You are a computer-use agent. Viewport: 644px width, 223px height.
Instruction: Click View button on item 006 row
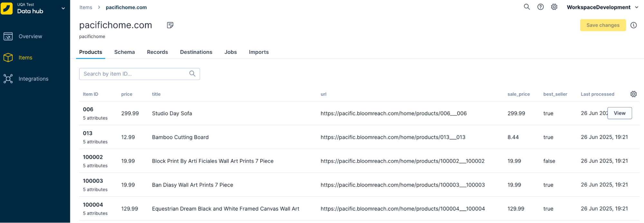click(x=620, y=113)
